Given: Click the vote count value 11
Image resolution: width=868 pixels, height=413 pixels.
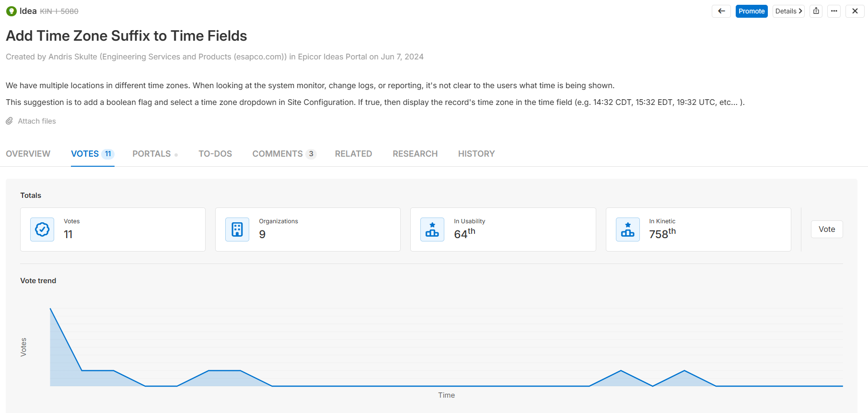Looking at the screenshot, I should pyautogui.click(x=68, y=234).
